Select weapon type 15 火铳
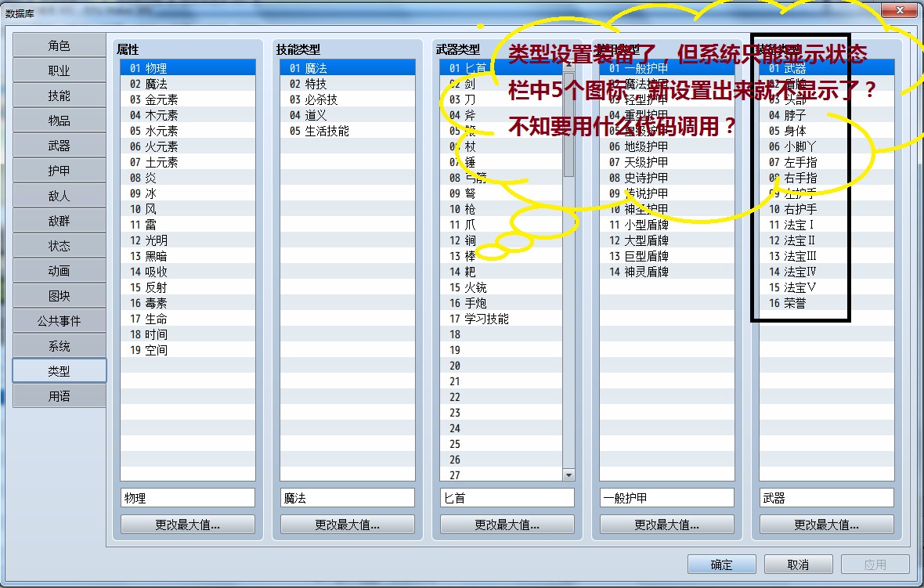Viewport: 924px width, 588px height. tap(501, 287)
